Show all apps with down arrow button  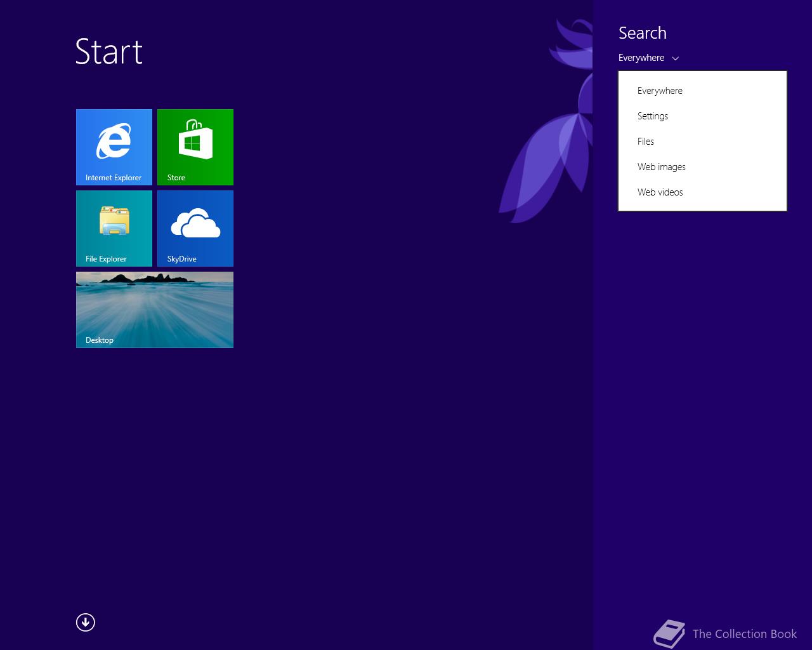click(86, 623)
